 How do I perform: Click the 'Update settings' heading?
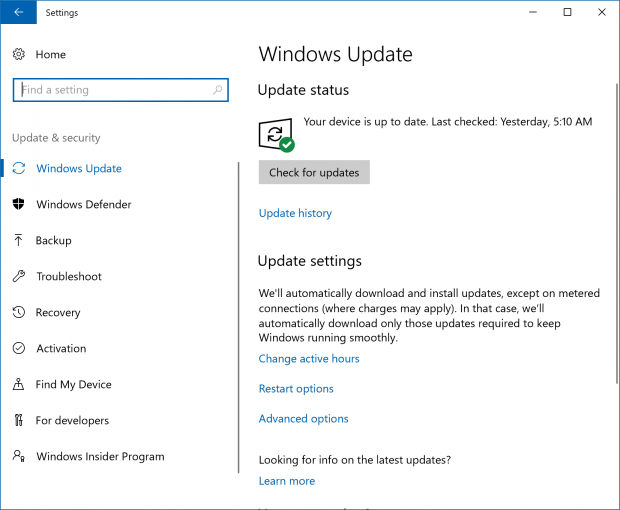tap(310, 261)
